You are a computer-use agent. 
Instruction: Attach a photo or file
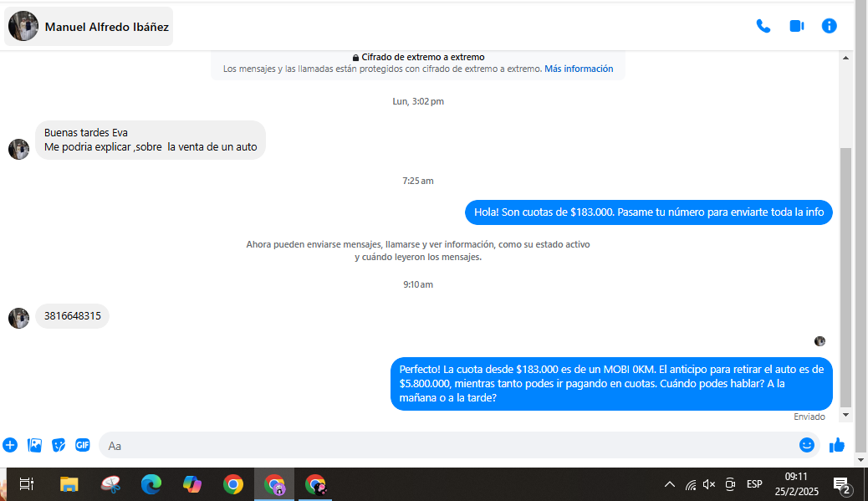pyautogui.click(x=34, y=445)
